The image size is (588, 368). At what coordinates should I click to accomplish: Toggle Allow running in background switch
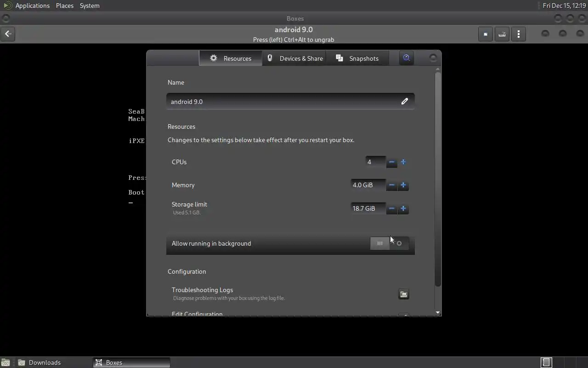pyautogui.click(x=390, y=243)
